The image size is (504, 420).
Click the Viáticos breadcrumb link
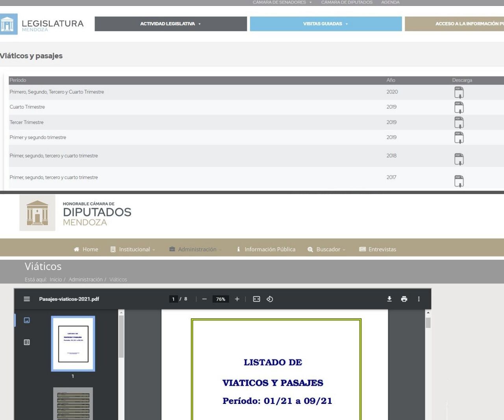118,279
